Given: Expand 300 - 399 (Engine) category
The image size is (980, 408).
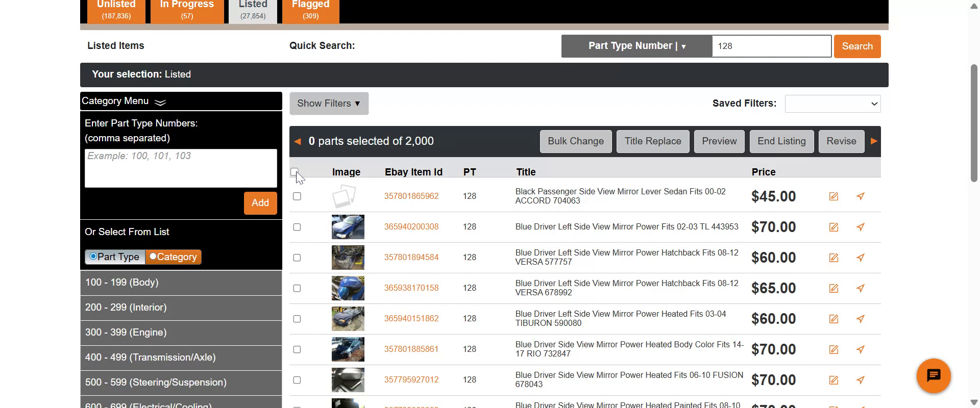Looking at the screenshot, I should coord(181,333).
